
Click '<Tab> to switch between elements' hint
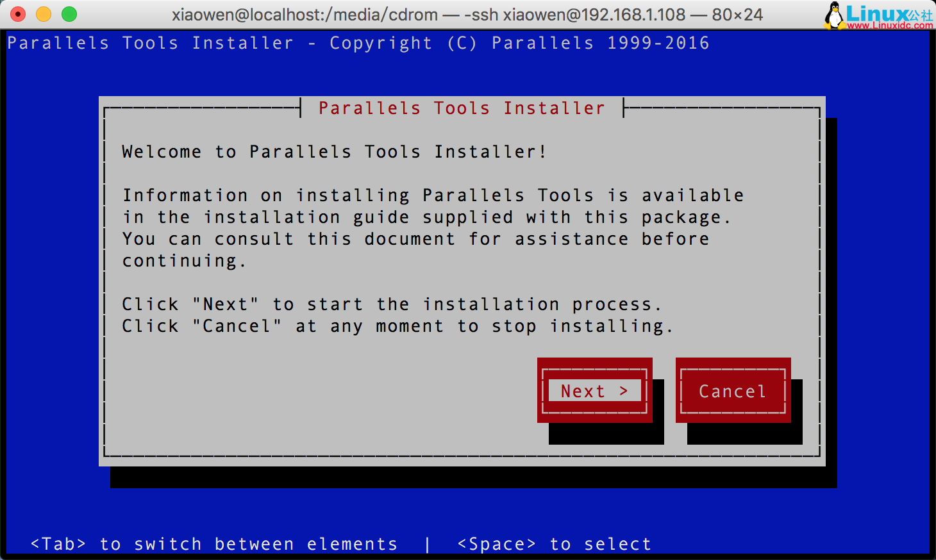[214, 544]
